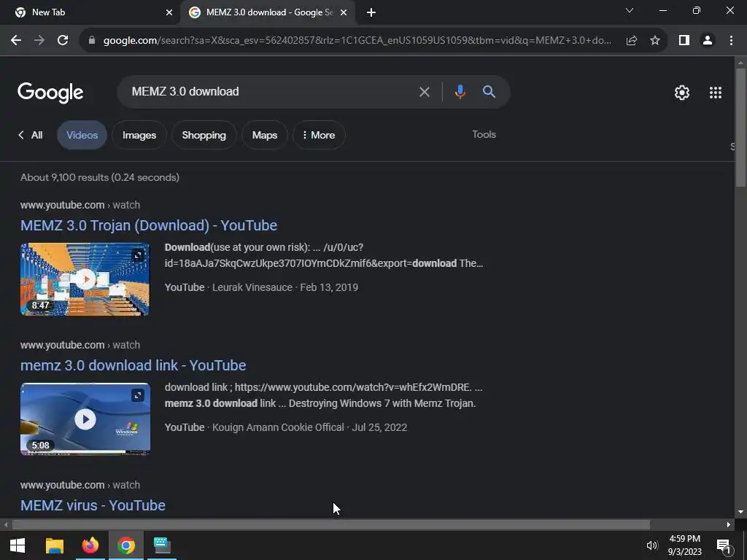Open the Google apps grid
Image resolution: width=747 pixels, height=560 pixels.
715,93
